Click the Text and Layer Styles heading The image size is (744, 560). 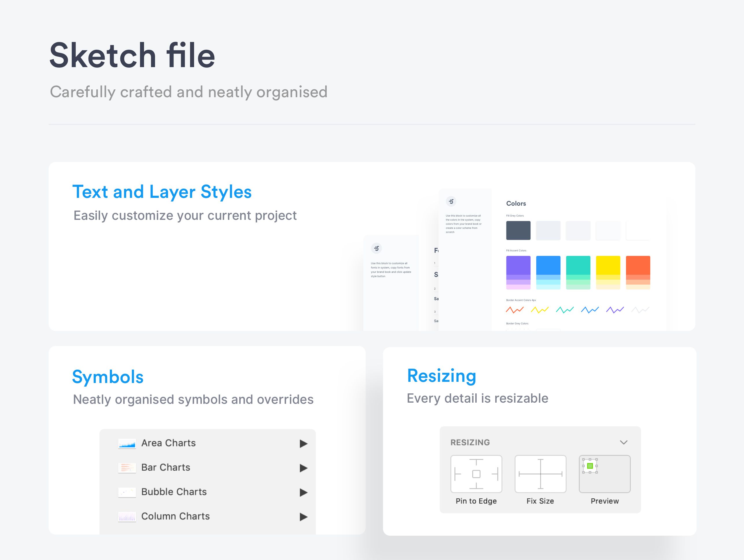pos(162,192)
